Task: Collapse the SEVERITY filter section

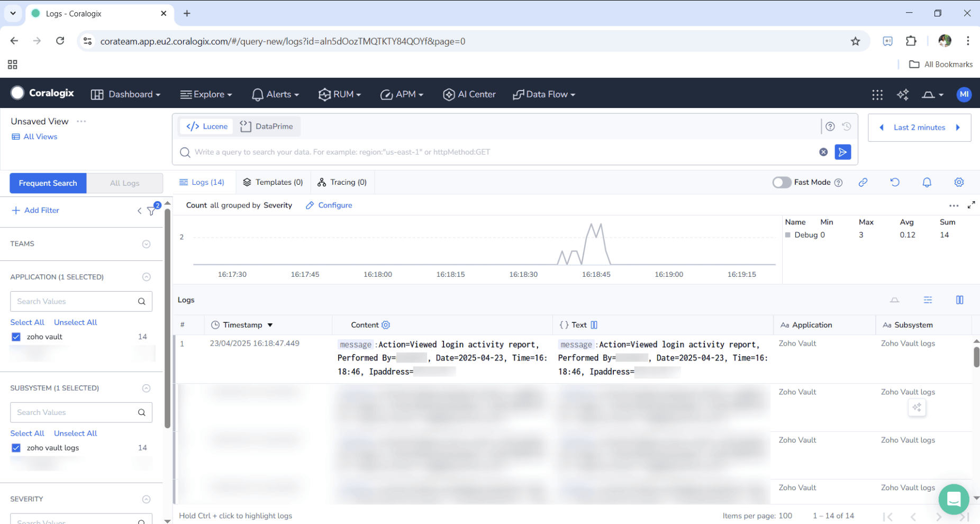Action: click(147, 499)
